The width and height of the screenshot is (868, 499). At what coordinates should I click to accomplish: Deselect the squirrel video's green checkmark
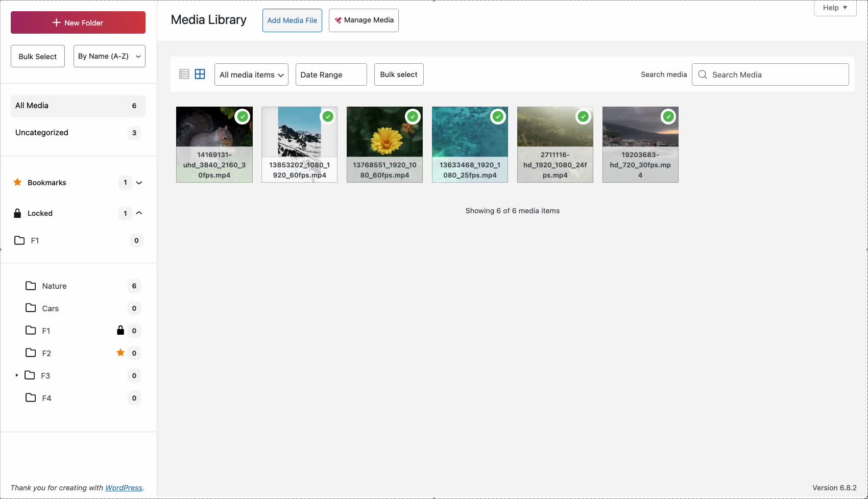(x=243, y=116)
